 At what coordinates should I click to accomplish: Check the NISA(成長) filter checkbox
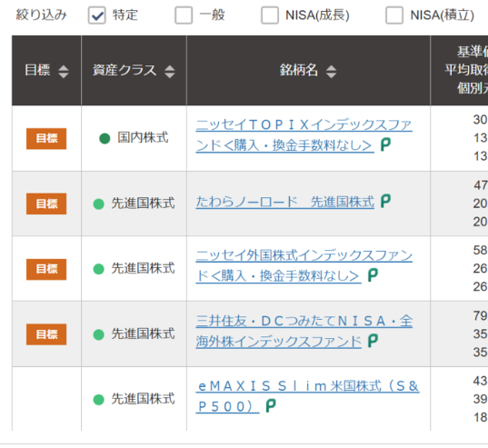click(270, 15)
